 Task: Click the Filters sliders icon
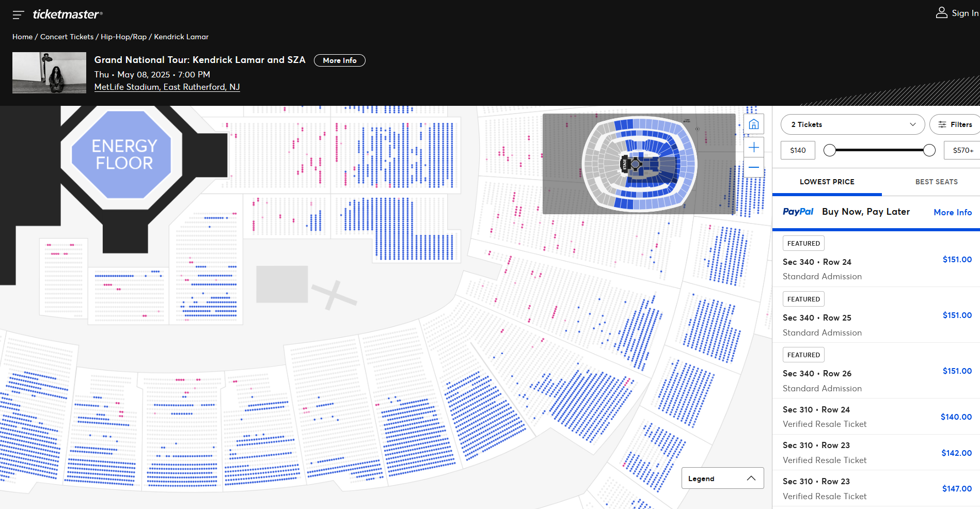942,124
